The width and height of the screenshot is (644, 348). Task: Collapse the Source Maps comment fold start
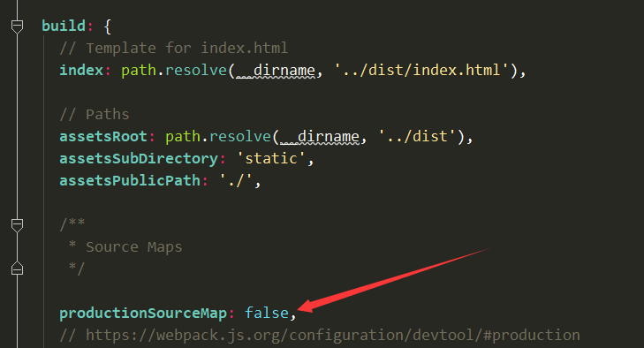(17, 224)
